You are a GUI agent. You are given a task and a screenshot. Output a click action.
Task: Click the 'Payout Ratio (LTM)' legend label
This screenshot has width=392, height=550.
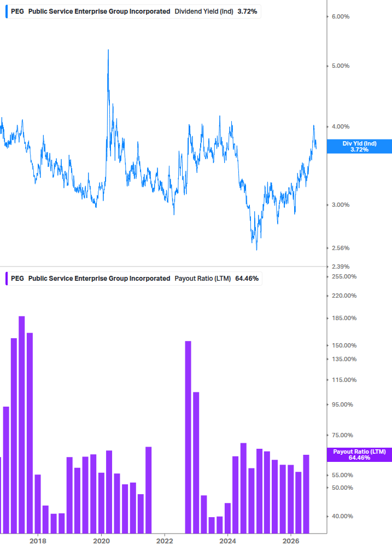point(203,279)
